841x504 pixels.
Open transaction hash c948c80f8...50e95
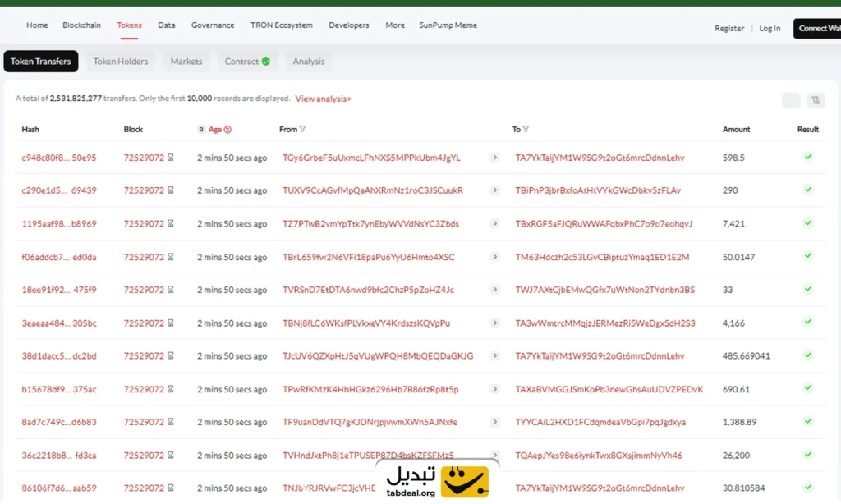coord(59,158)
